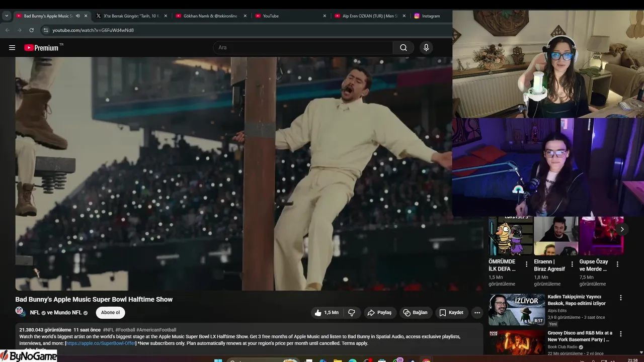Reload the page with the refresh icon
This screenshot has width=644, height=362.
pyautogui.click(x=31, y=30)
